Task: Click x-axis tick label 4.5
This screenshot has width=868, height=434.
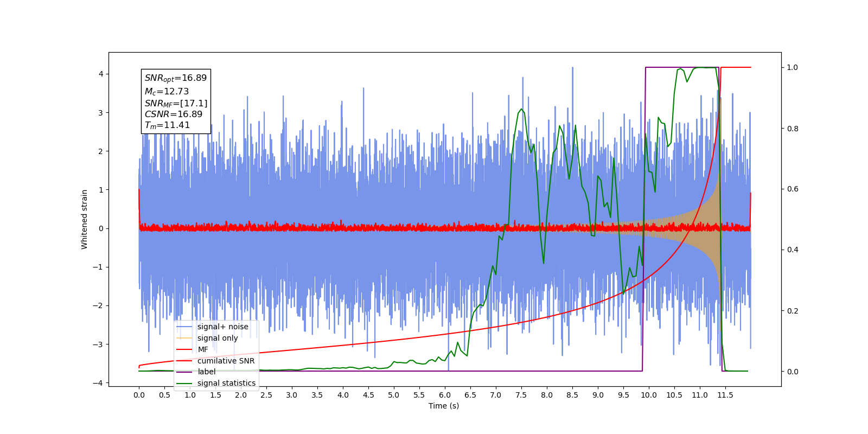Action: coord(368,395)
